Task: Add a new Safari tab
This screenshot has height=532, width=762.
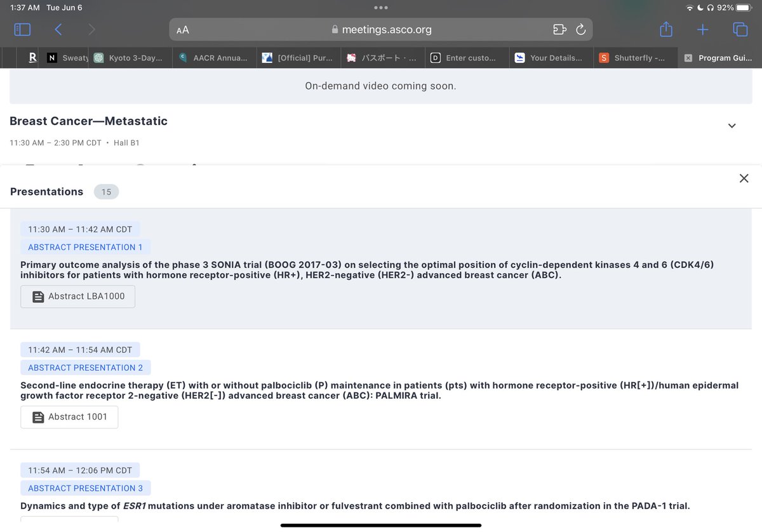Action: (703, 29)
